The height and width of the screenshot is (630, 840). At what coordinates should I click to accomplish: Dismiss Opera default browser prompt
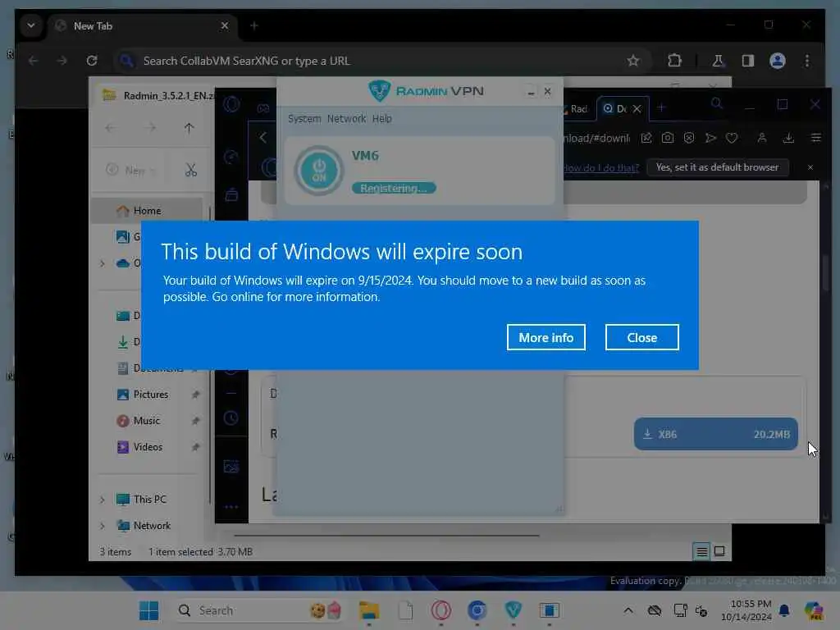point(810,167)
